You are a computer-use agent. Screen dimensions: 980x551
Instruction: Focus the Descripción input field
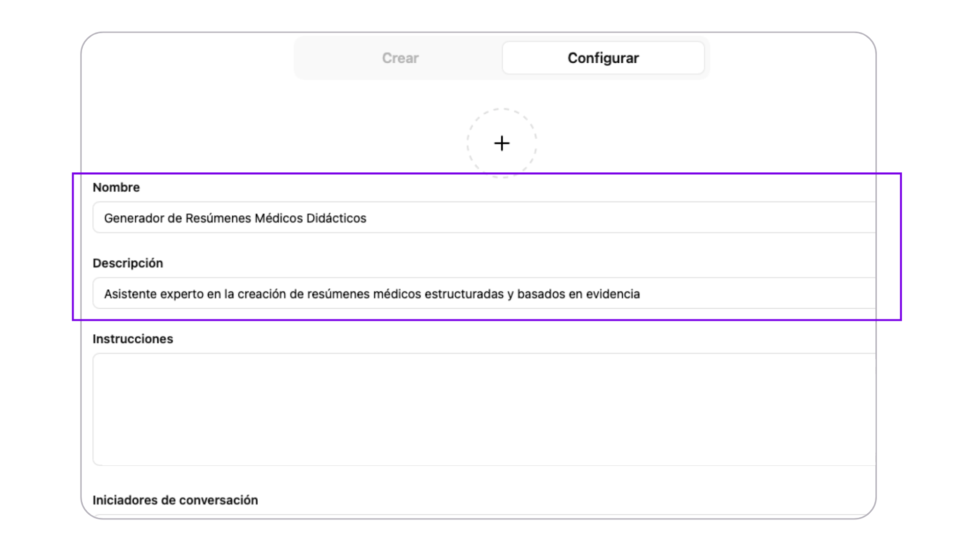(484, 293)
